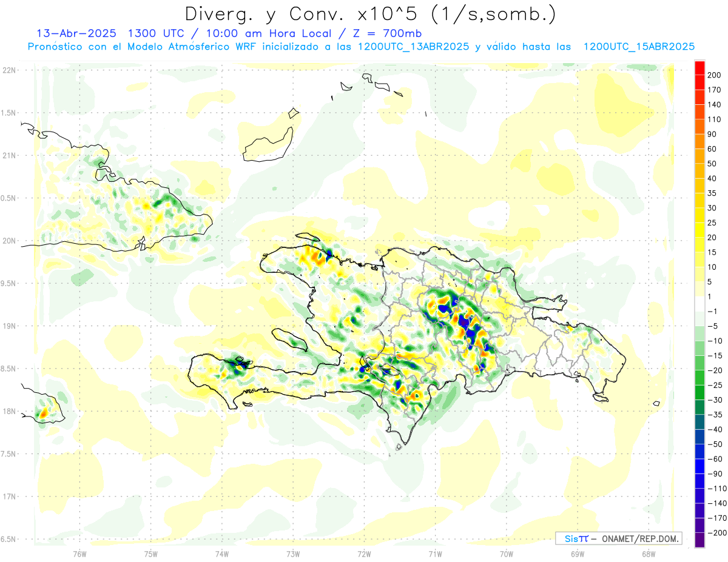Click the '-140' color scale value
The height and width of the screenshot is (562, 728).
coord(717,503)
